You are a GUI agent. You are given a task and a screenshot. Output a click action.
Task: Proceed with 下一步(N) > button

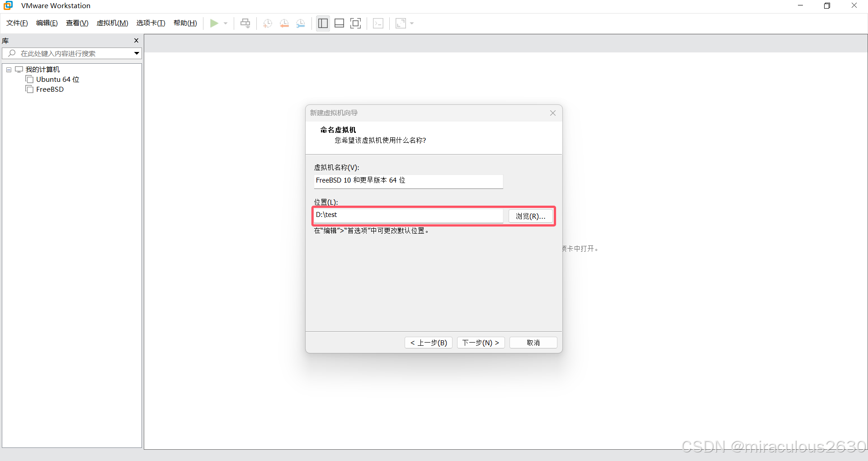481,343
